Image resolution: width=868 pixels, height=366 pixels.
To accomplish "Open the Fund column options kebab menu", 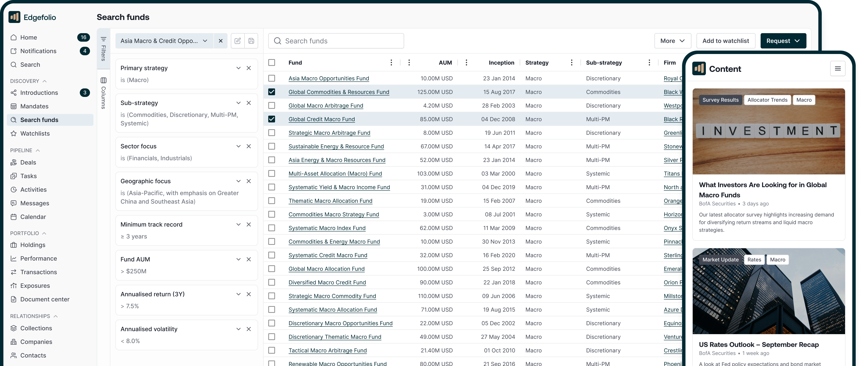I will (391, 62).
